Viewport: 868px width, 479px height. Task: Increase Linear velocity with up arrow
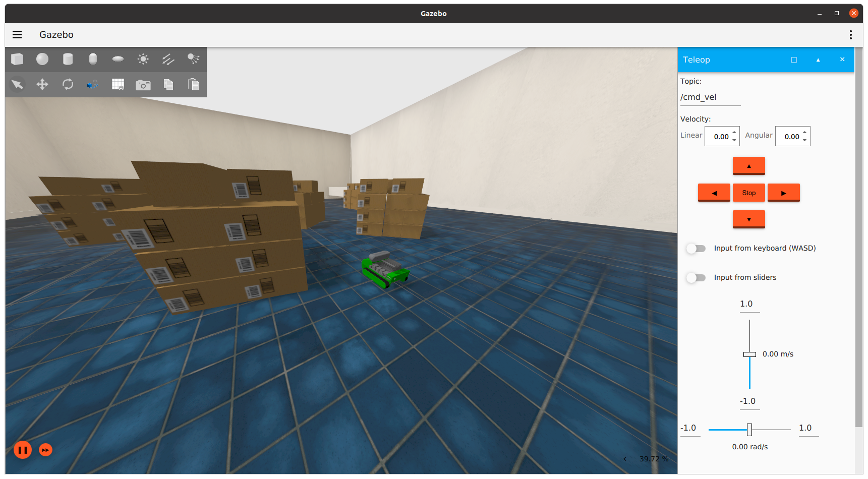click(x=735, y=133)
